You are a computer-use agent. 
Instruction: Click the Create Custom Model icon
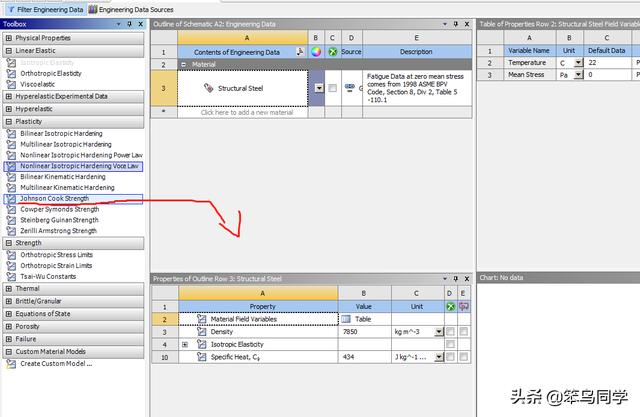click(x=11, y=364)
